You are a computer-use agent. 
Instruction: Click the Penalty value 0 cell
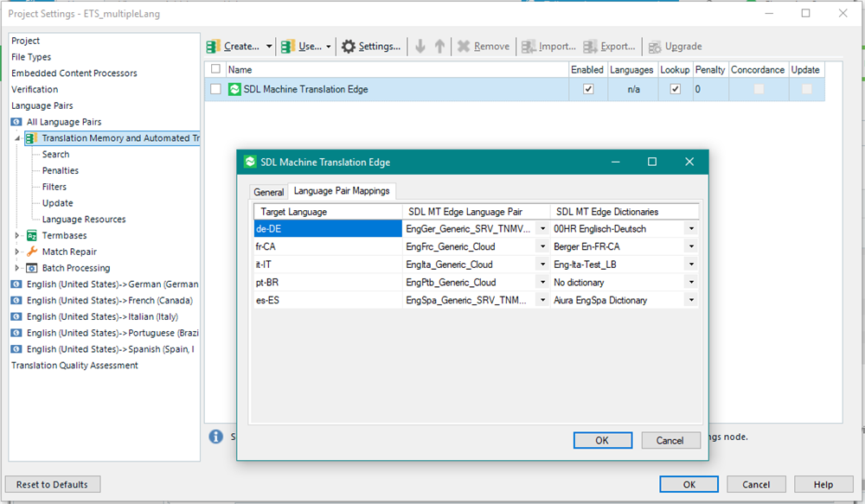point(710,89)
